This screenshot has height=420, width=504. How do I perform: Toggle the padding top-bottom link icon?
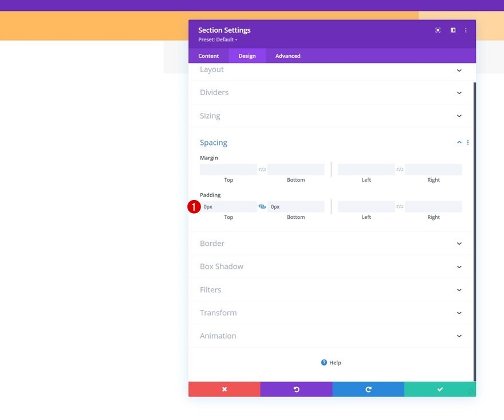pos(262,206)
